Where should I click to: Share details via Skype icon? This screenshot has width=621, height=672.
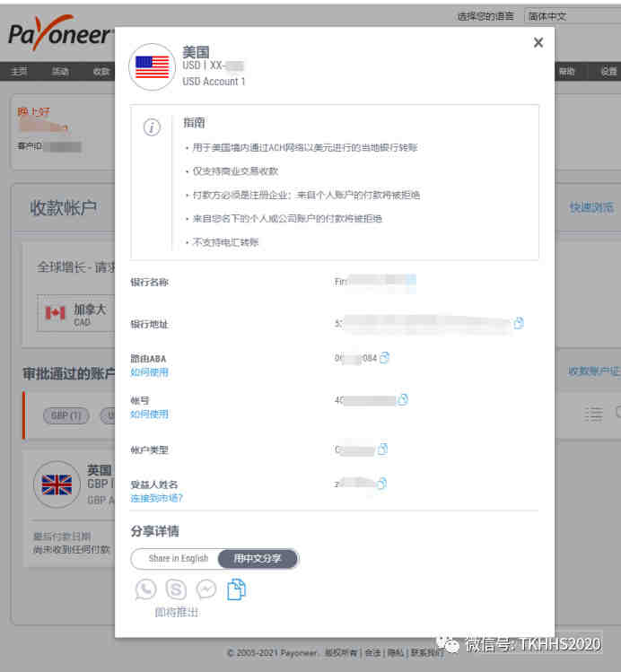point(176,589)
